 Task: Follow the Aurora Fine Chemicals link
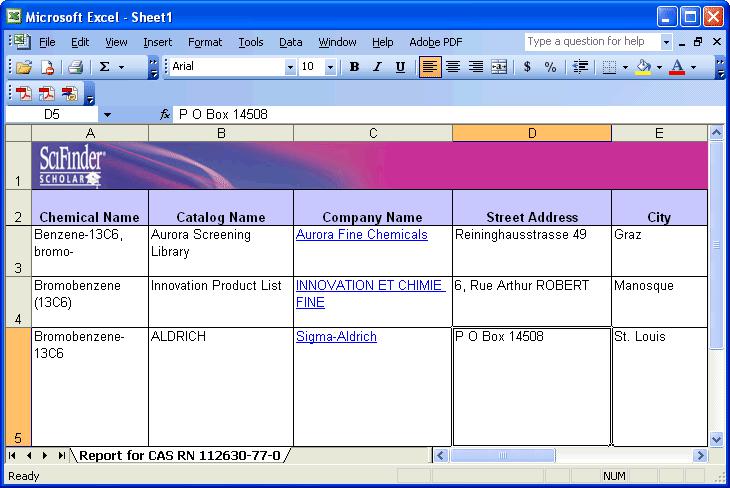(x=362, y=234)
